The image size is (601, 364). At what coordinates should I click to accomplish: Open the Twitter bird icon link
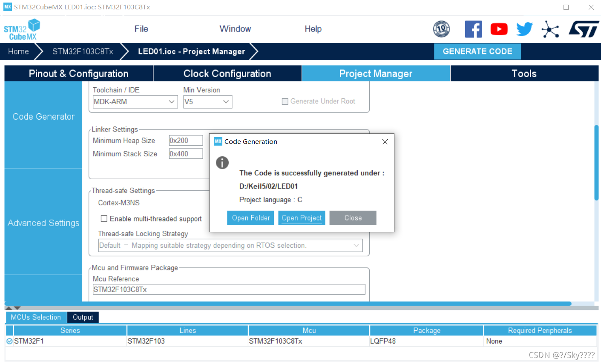pos(524,29)
